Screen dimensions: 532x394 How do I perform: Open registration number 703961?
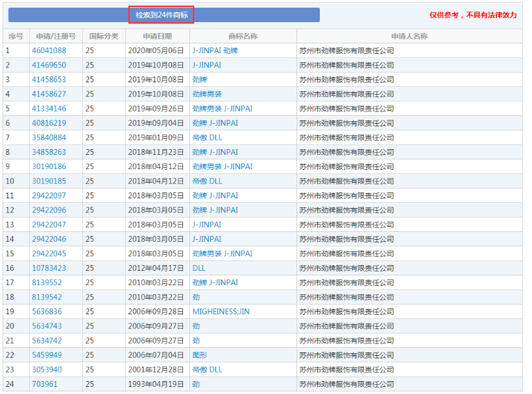click(45, 384)
